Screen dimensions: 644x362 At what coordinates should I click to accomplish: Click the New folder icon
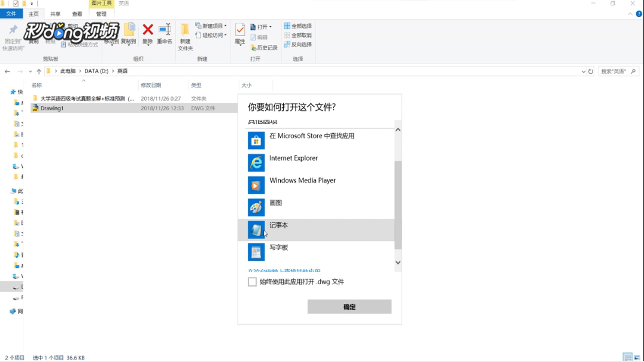(x=185, y=29)
